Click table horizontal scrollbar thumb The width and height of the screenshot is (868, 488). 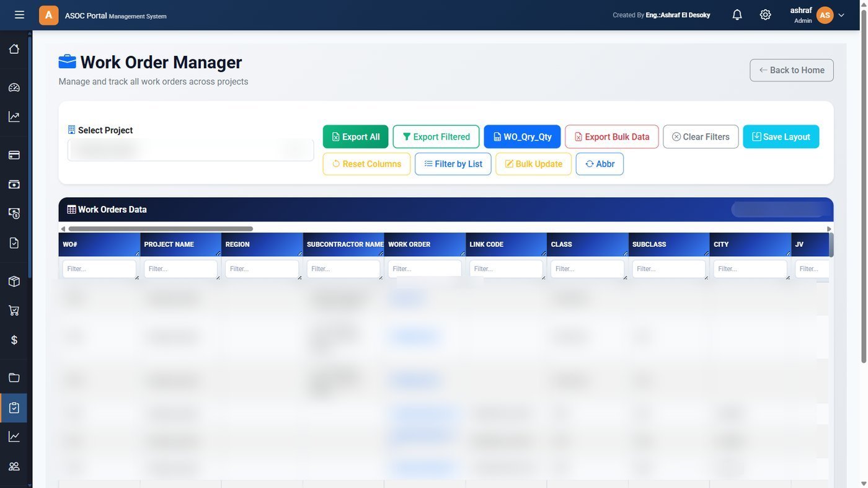160,229
